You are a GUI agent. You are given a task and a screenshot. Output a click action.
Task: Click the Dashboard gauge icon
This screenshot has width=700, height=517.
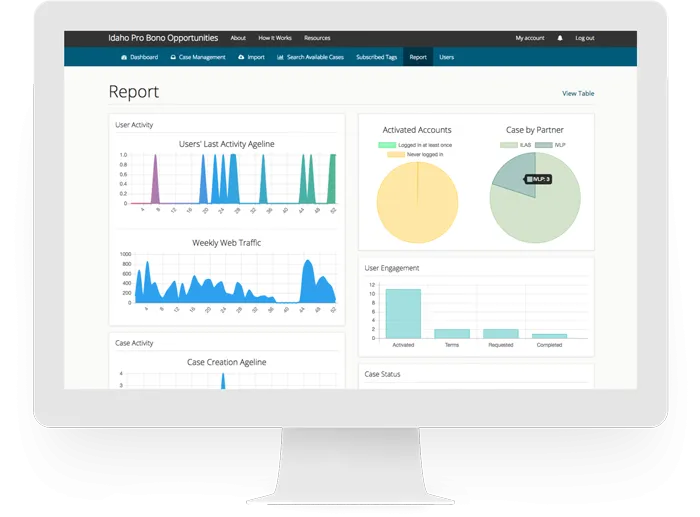124,57
